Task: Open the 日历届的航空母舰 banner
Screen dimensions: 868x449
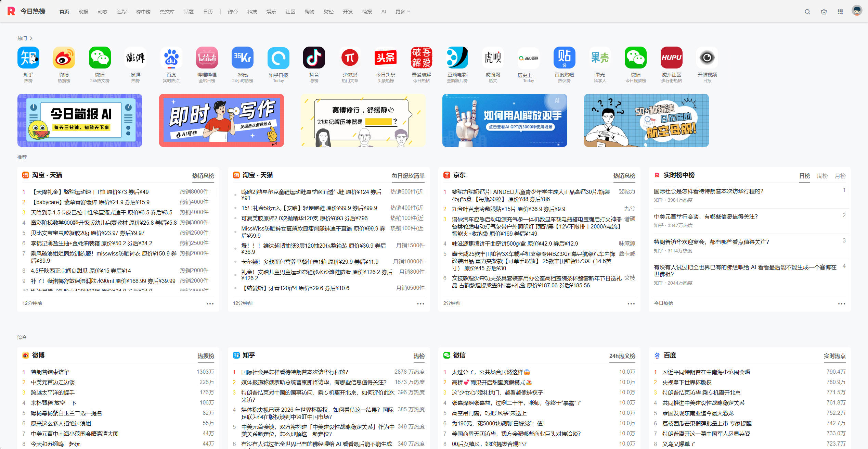Action: (x=646, y=120)
